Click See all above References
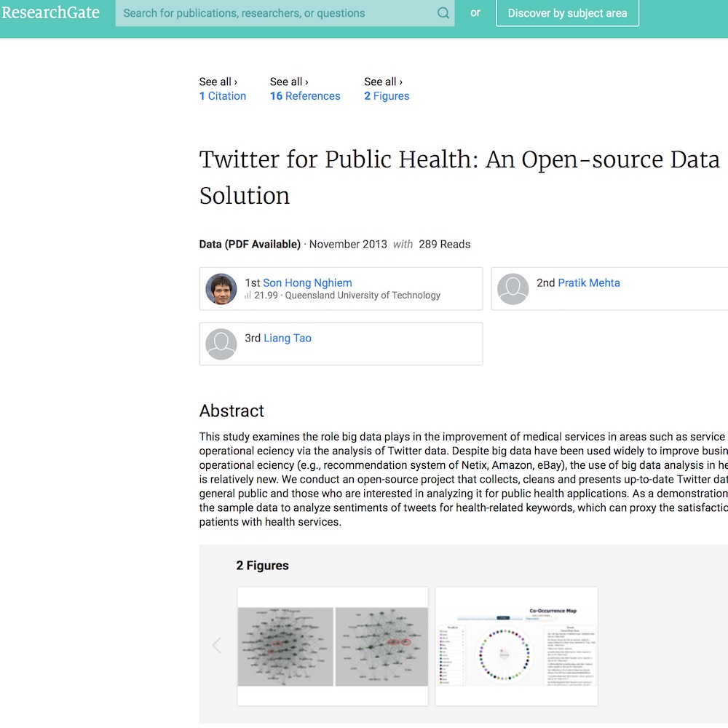Viewport: 728px width, 728px height. point(289,82)
